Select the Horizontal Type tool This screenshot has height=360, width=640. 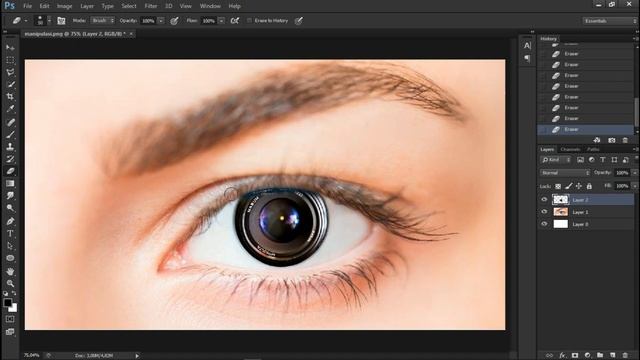pyautogui.click(x=10, y=234)
